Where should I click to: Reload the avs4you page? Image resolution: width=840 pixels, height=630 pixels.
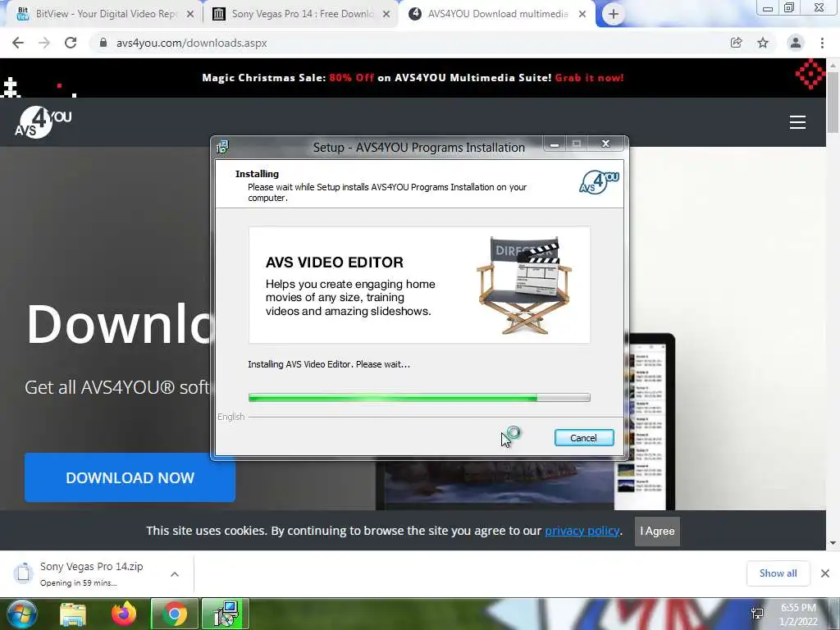coord(71,43)
